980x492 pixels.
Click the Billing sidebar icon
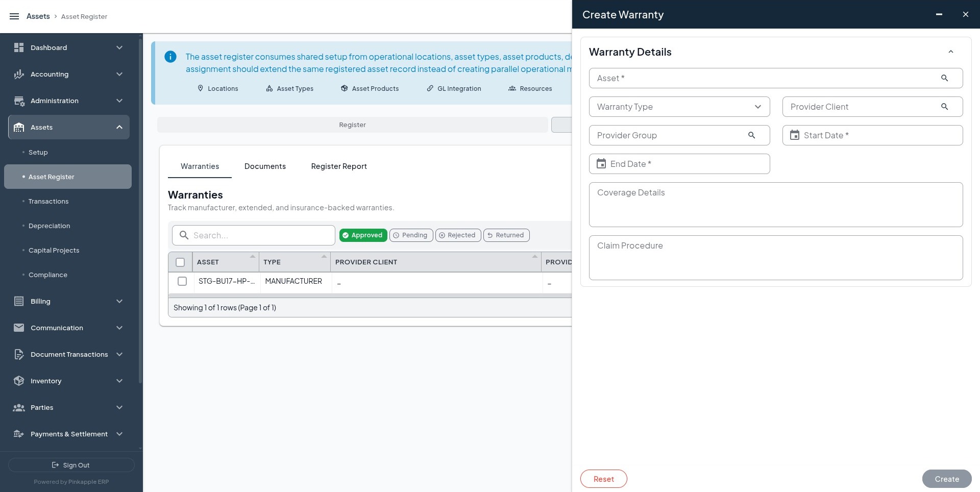pyautogui.click(x=19, y=301)
